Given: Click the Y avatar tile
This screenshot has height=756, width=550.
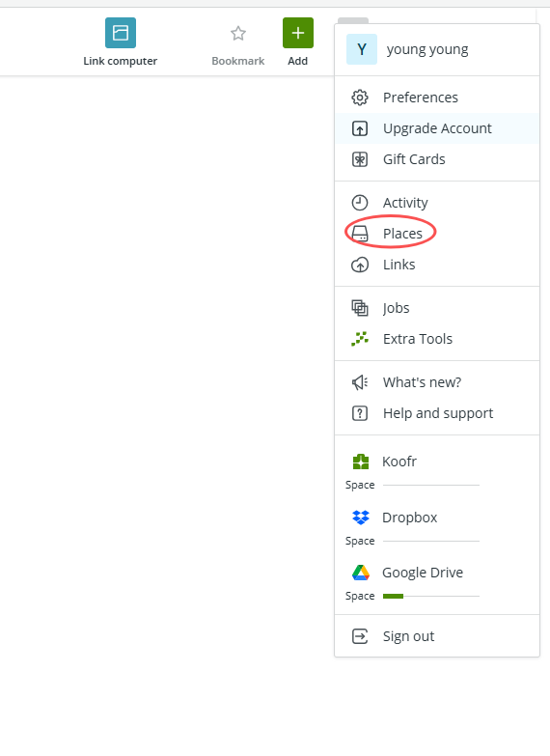Looking at the screenshot, I should (x=362, y=49).
